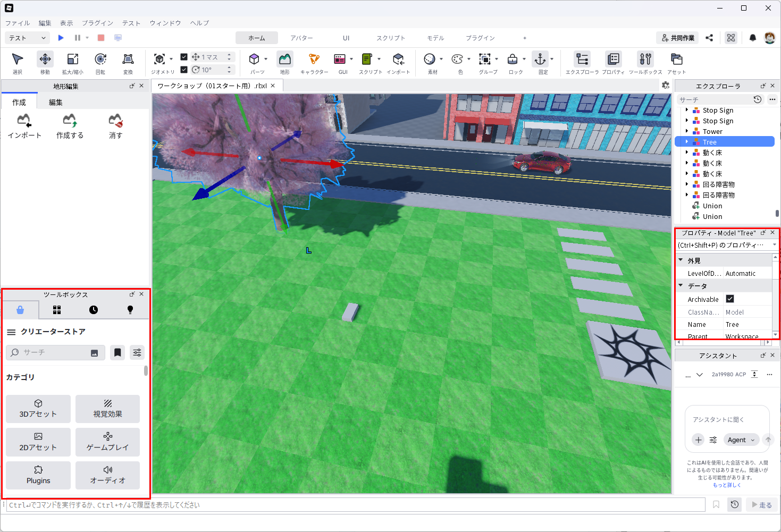This screenshot has width=781, height=532.
Task: Open the 地形 terrain editor tool
Action: [x=285, y=63]
